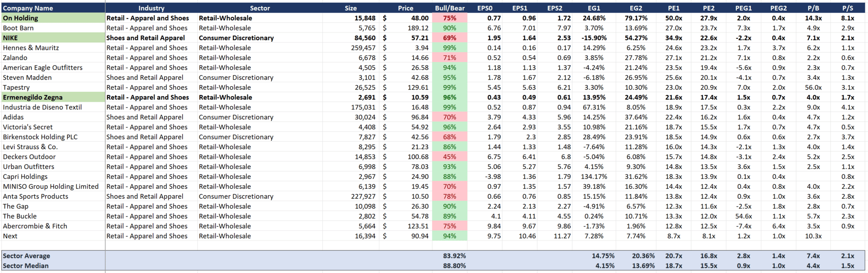Click the Urban Outfitters cell

[53, 167]
